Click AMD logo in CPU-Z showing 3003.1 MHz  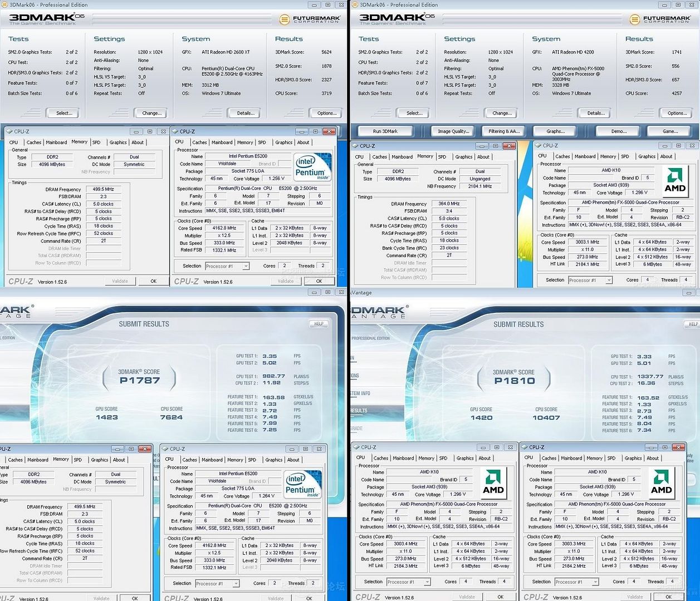point(674,181)
